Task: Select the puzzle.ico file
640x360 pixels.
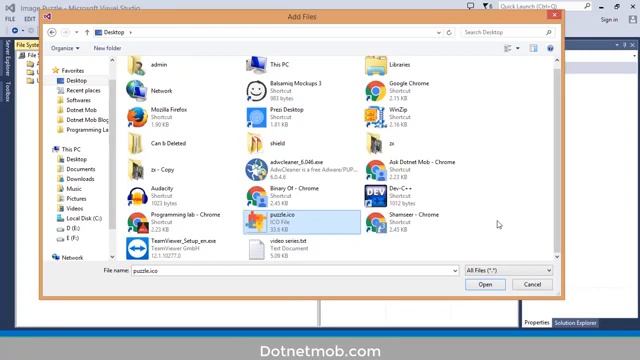Action: (x=302, y=222)
